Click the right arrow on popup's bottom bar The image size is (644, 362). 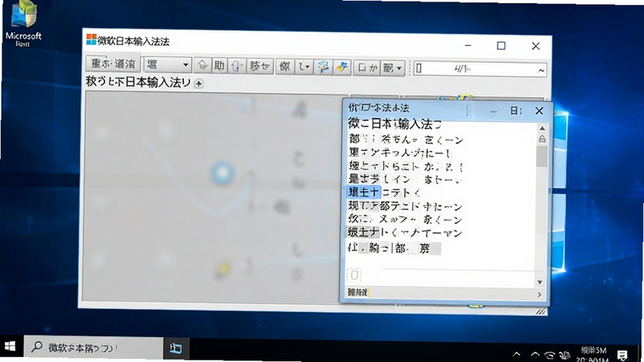click(x=539, y=294)
